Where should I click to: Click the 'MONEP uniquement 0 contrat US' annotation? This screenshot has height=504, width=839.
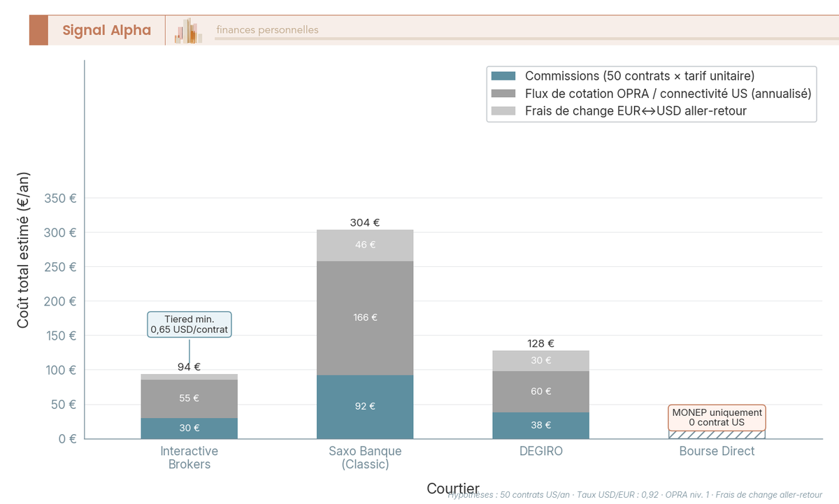point(717,417)
